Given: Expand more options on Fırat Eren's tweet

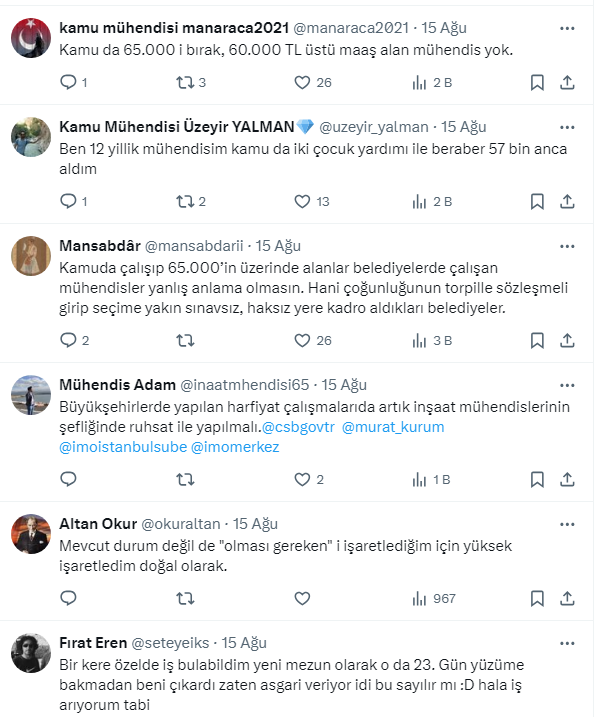Looking at the screenshot, I should click(x=567, y=643).
